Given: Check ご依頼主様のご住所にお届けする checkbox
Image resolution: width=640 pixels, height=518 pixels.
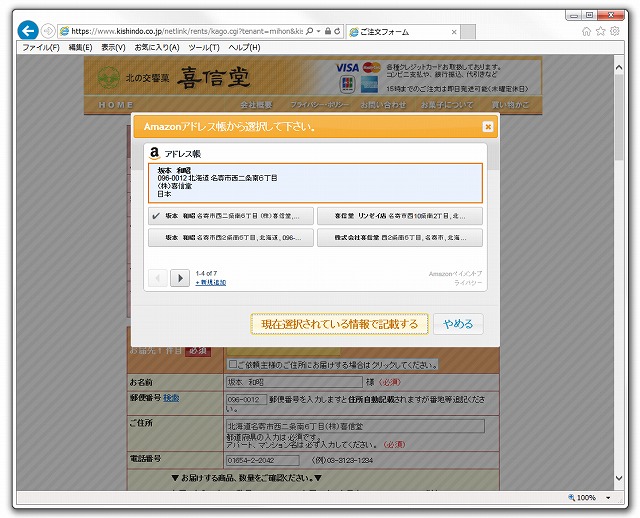Looking at the screenshot, I should click(233, 364).
